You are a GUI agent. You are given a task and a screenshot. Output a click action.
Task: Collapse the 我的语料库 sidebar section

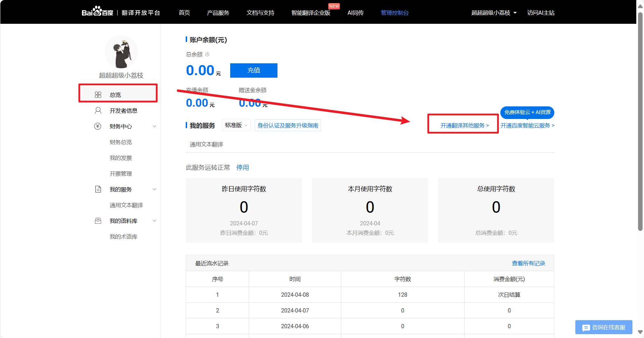pyautogui.click(x=155, y=221)
